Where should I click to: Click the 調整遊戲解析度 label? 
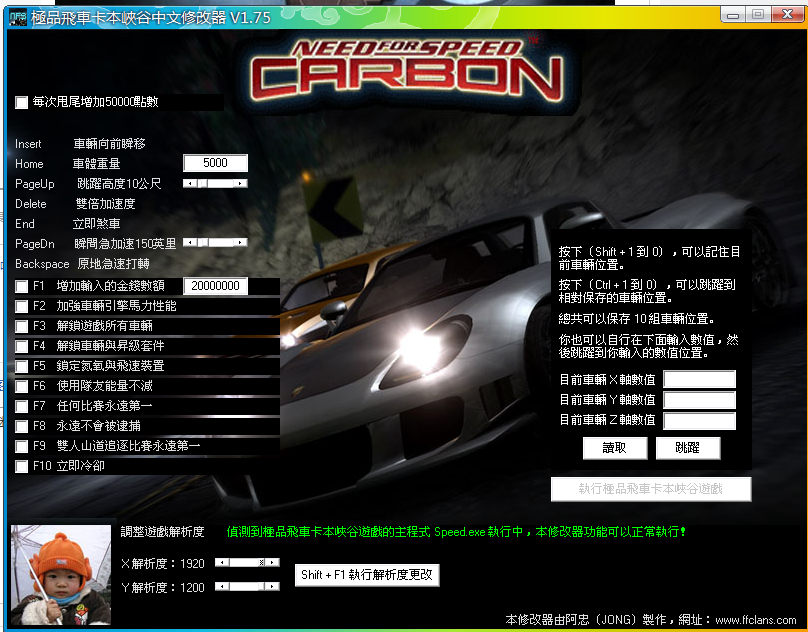tap(162, 531)
